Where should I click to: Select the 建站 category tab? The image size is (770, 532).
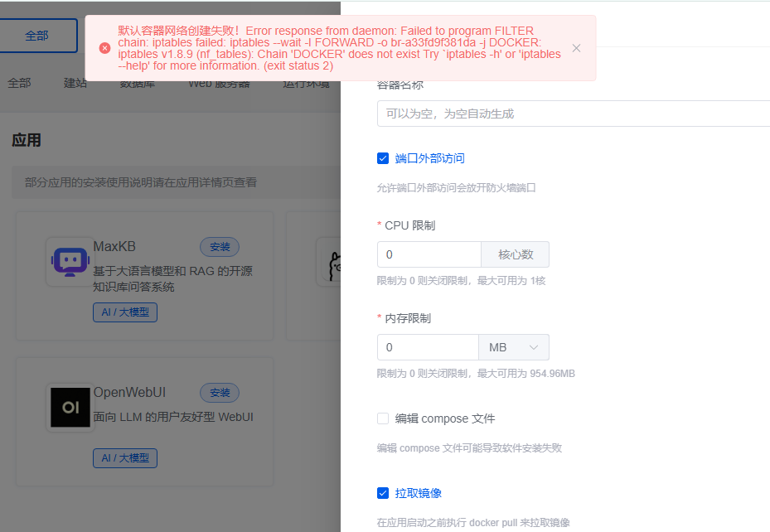click(75, 84)
